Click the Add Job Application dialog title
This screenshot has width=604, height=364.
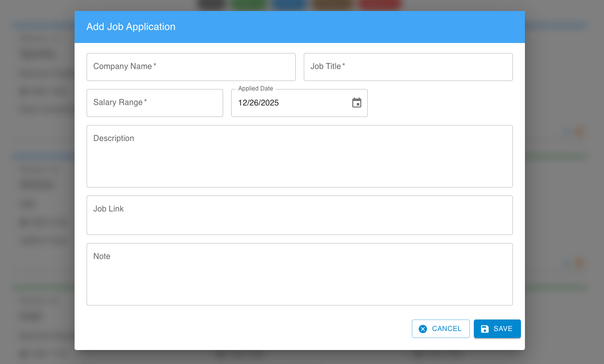click(x=131, y=27)
